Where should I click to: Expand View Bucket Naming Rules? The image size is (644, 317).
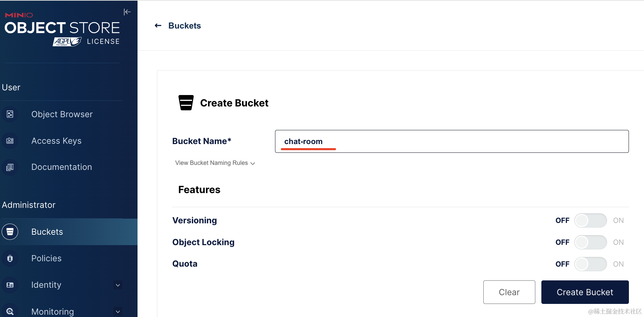click(x=215, y=163)
